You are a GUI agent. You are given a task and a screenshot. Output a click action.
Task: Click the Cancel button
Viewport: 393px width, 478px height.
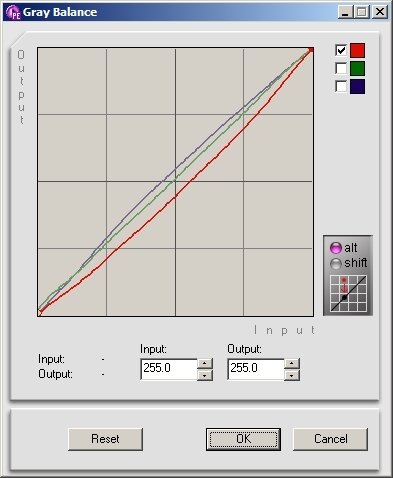(331, 439)
